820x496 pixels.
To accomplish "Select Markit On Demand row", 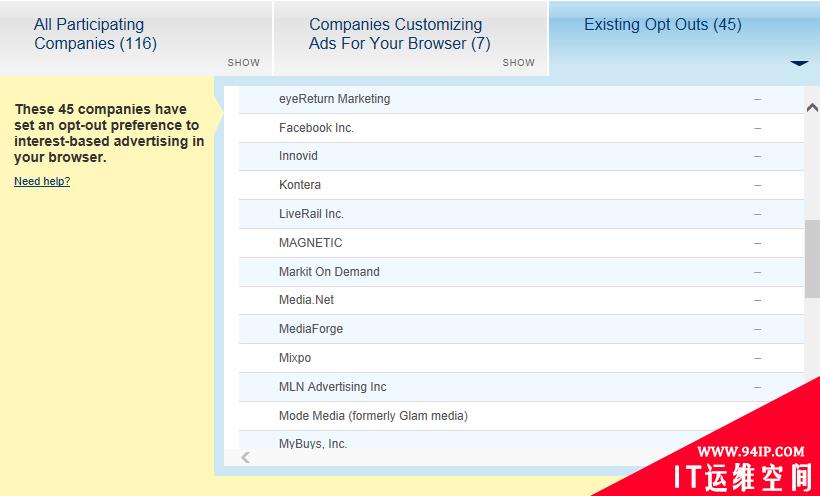I will 521,272.
